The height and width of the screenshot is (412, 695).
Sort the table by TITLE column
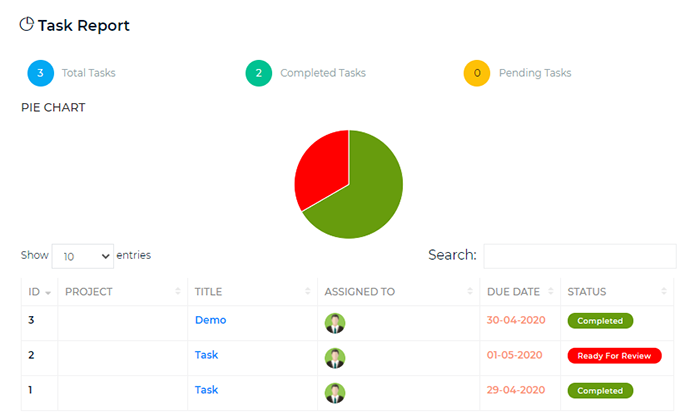252,292
